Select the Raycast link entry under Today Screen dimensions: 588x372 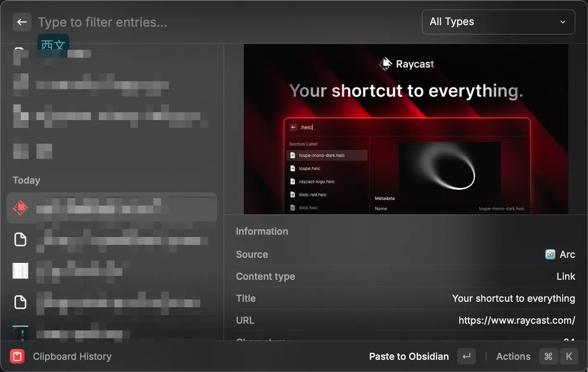point(111,208)
